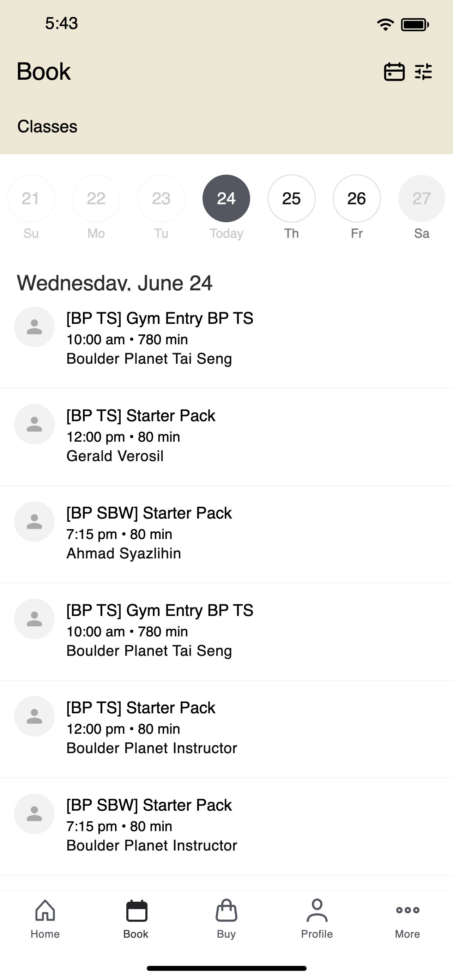453x980 pixels.
Task: Open the calendar view icon
Action: pyautogui.click(x=394, y=72)
